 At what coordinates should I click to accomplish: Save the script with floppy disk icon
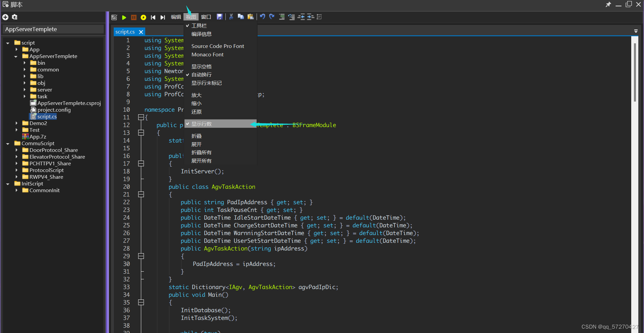coord(220,17)
